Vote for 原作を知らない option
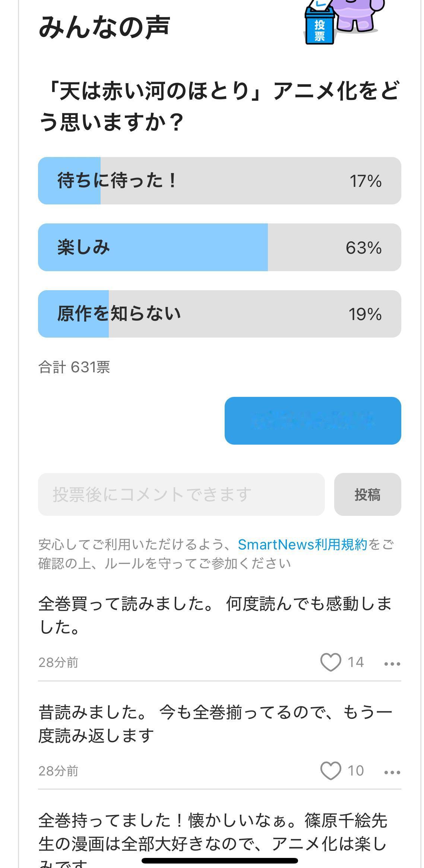The image size is (424, 868). coord(219,314)
